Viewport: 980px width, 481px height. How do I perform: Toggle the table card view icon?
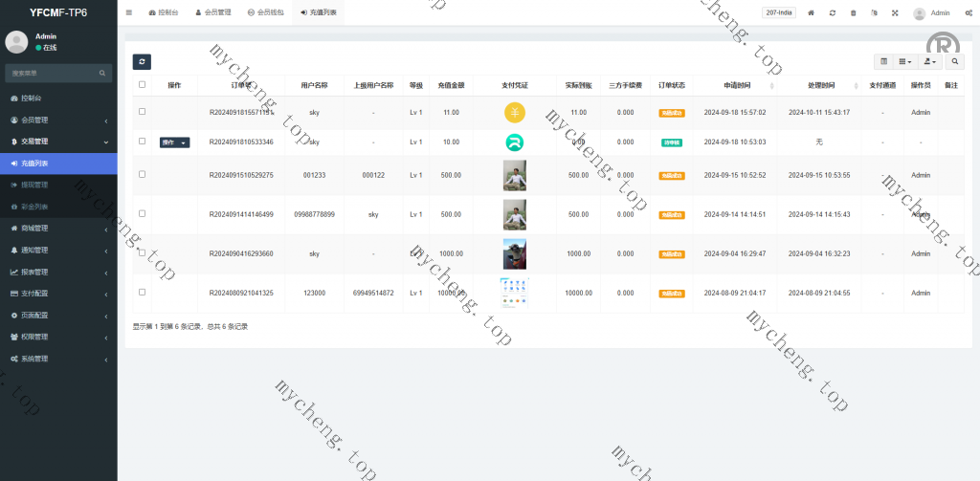(x=883, y=61)
